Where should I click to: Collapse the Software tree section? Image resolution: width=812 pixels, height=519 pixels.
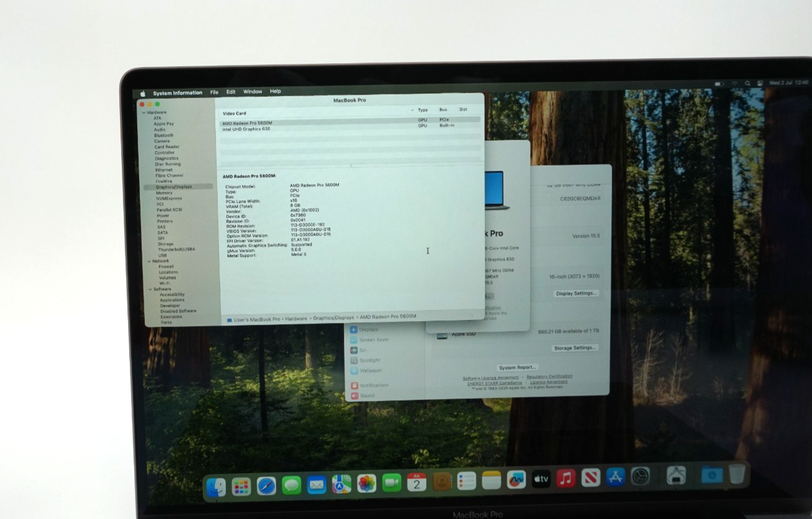(150, 289)
